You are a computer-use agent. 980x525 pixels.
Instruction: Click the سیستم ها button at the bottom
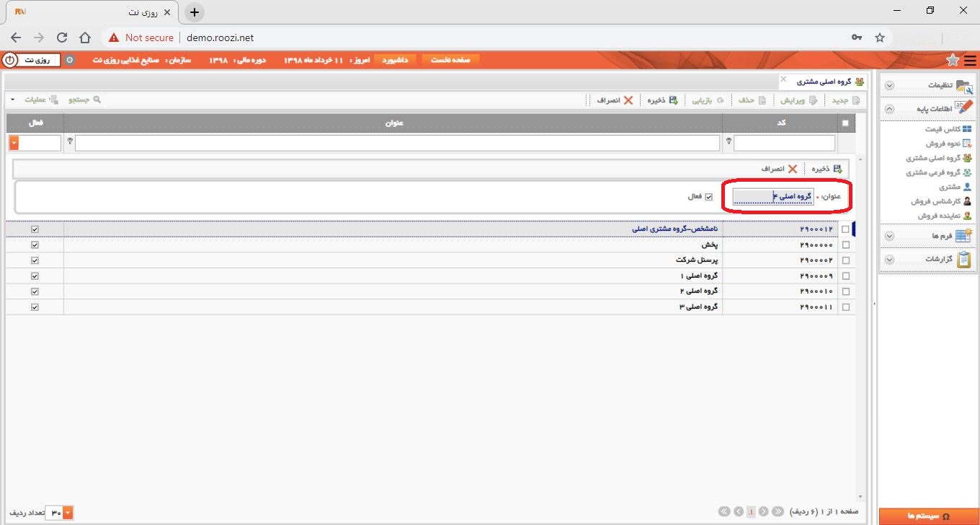click(x=928, y=516)
